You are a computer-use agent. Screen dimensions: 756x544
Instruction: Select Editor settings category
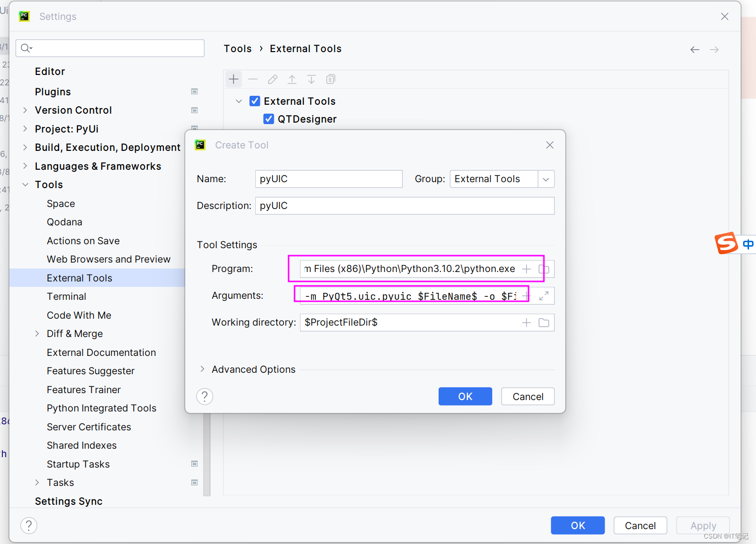[50, 71]
